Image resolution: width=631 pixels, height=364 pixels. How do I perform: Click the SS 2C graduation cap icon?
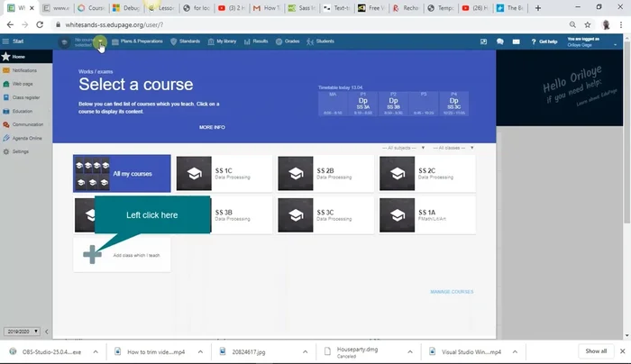click(397, 173)
